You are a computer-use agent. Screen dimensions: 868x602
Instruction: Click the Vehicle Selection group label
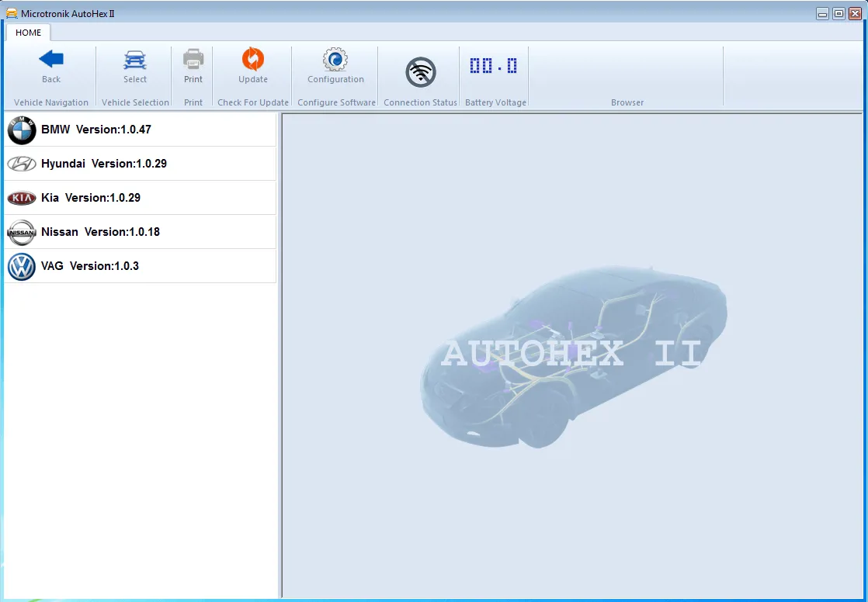pyautogui.click(x=135, y=102)
